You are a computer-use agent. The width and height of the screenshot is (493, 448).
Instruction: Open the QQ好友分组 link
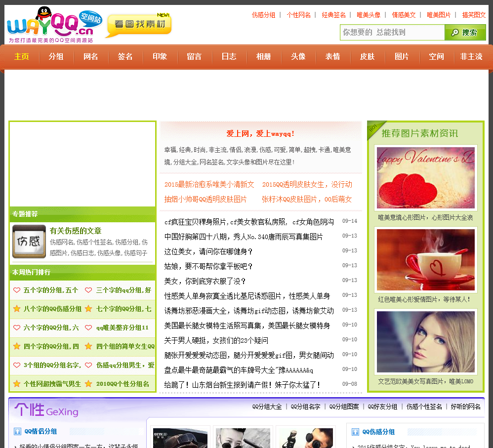point(382,407)
